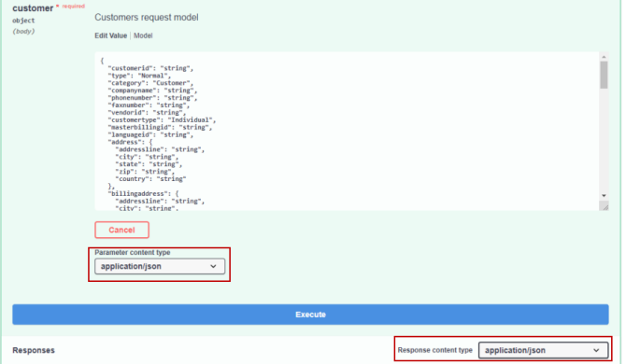The height and width of the screenshot is (364, 626).
Task: Click inside the customer JSON body textarea
Action: pos(347,132)
